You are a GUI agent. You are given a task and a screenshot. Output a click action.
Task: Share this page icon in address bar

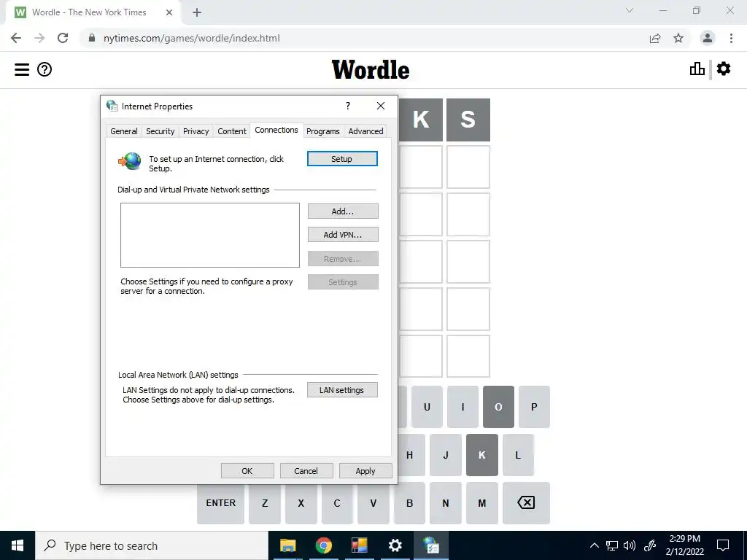pos(655,38)
